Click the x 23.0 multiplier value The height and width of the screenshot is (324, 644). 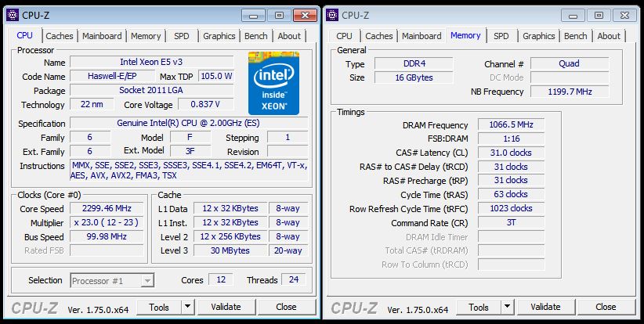[107, 223]
